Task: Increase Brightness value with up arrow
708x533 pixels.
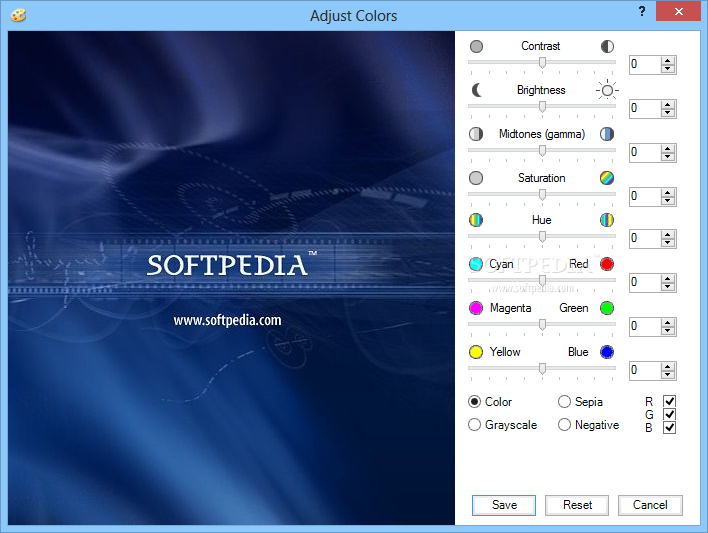Action: pos(668,104)
